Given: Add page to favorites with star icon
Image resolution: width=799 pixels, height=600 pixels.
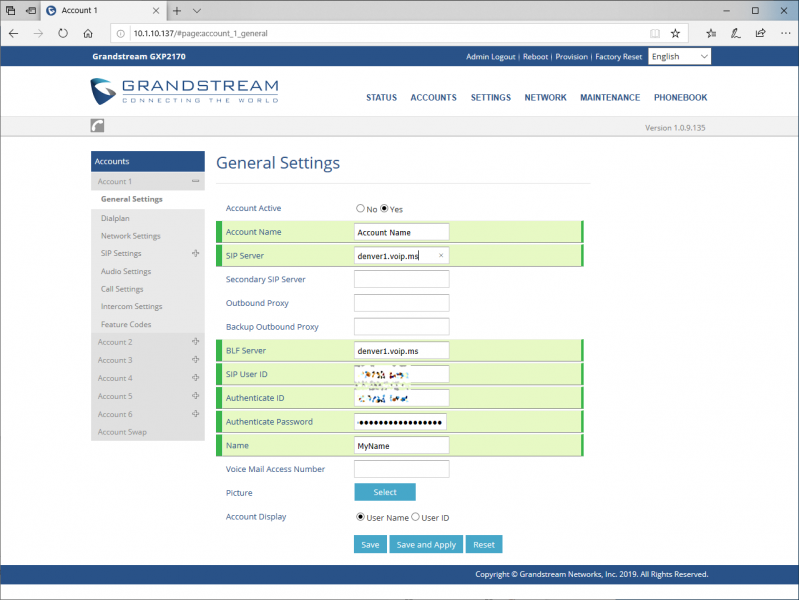Looking at the screenshot, I should pyautogui.click(x=675, y=34).
